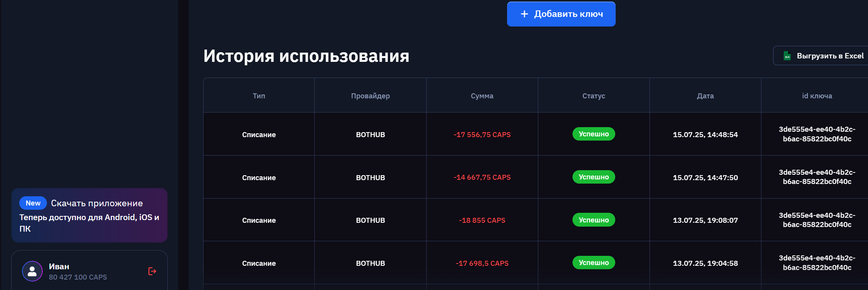
Task: Click the -18 855 CAPS amount cell
Action: 482,220
